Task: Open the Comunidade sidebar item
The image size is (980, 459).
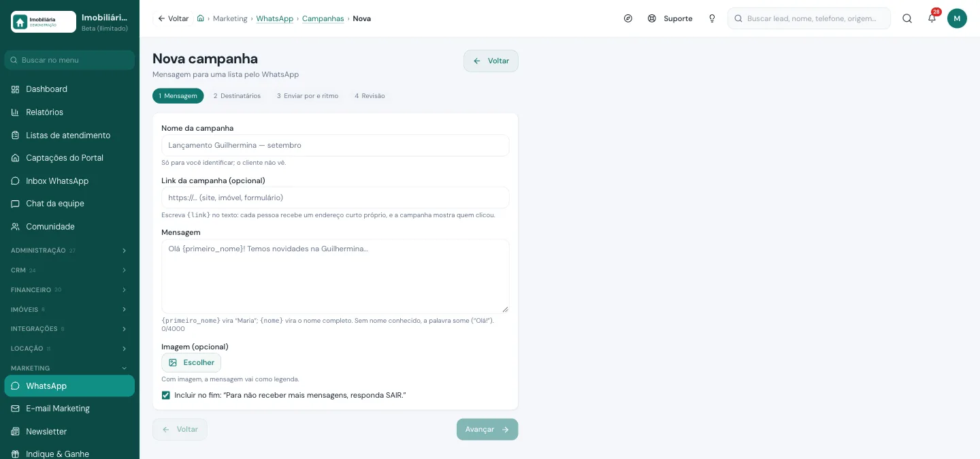Action: point(69,227)
